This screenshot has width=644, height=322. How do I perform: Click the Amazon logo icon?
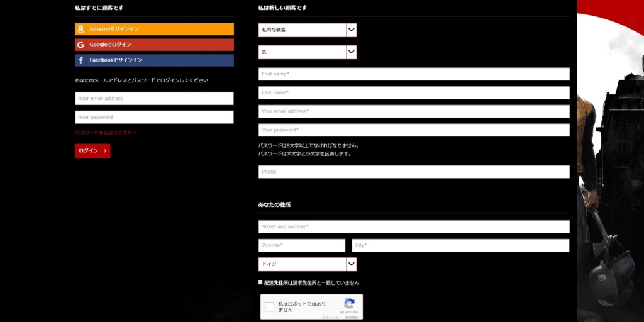[80, 29]
